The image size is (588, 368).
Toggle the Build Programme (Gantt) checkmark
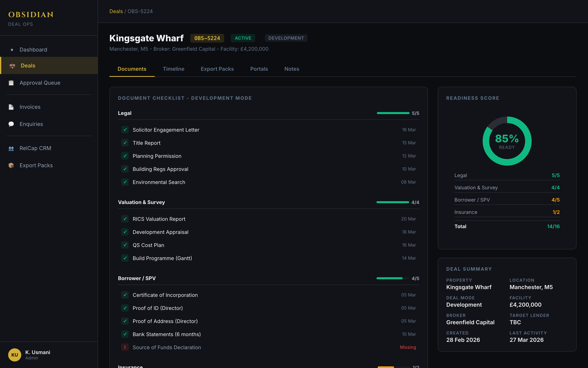125,258
